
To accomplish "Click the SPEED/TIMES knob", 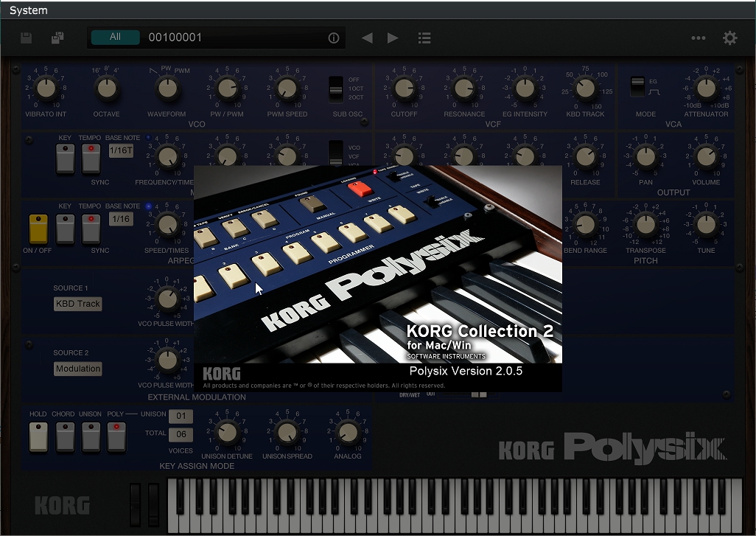I will pyautogui.click(x=167, y=224).
